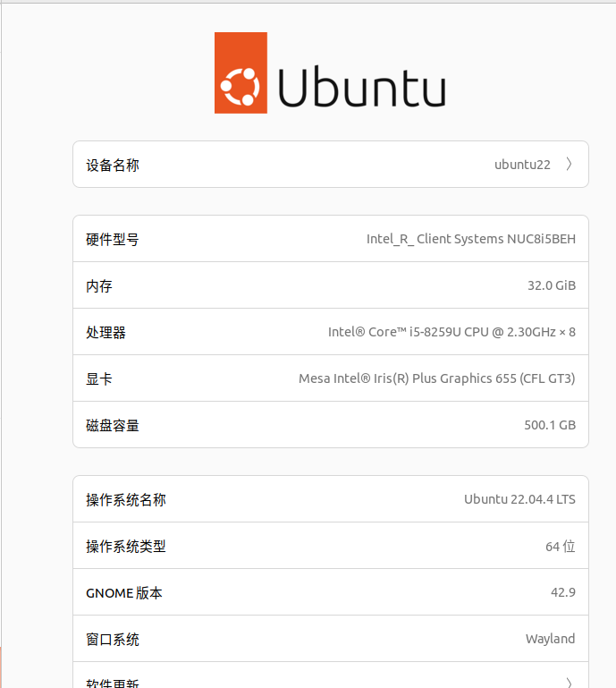Click the 64 位 OS type value

point(561,547)
